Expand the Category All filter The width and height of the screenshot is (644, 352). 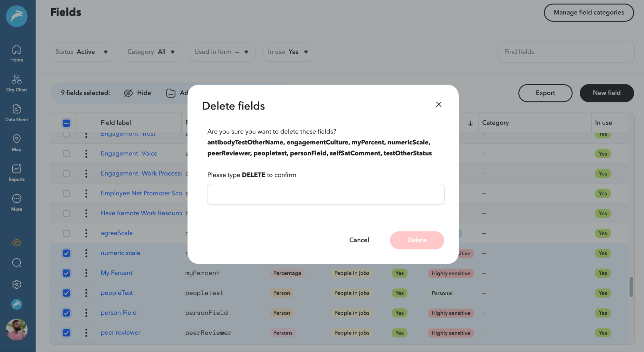[x=151, y=52]
